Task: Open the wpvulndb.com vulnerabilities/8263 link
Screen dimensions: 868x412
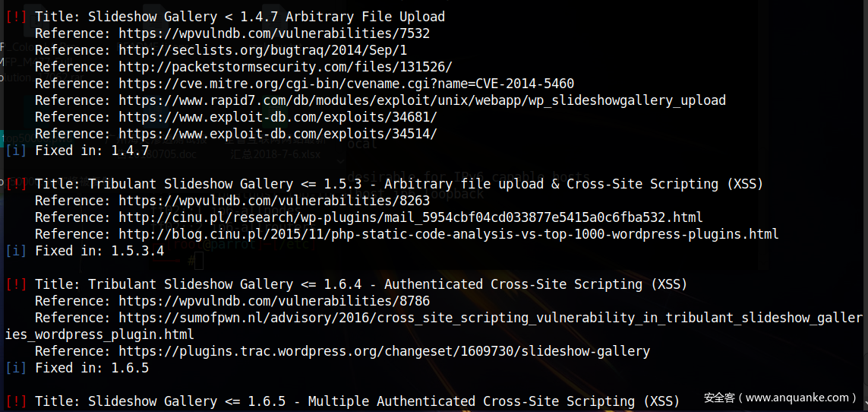Action: click(x=274, y=201)
